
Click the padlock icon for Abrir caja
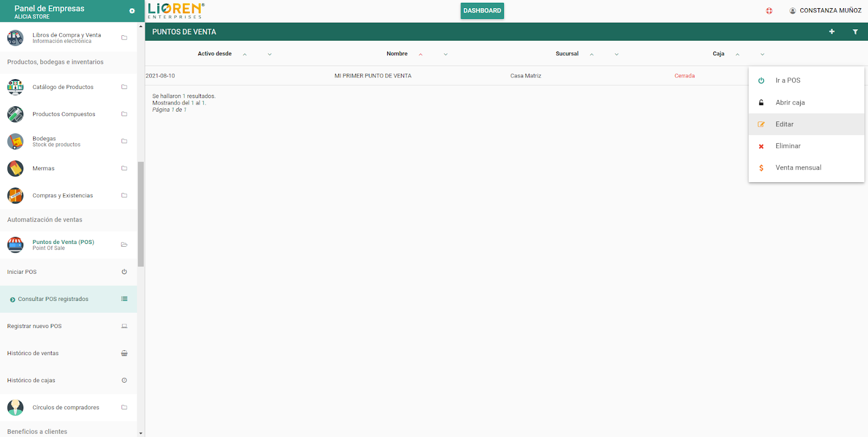[x=761, y=102]
